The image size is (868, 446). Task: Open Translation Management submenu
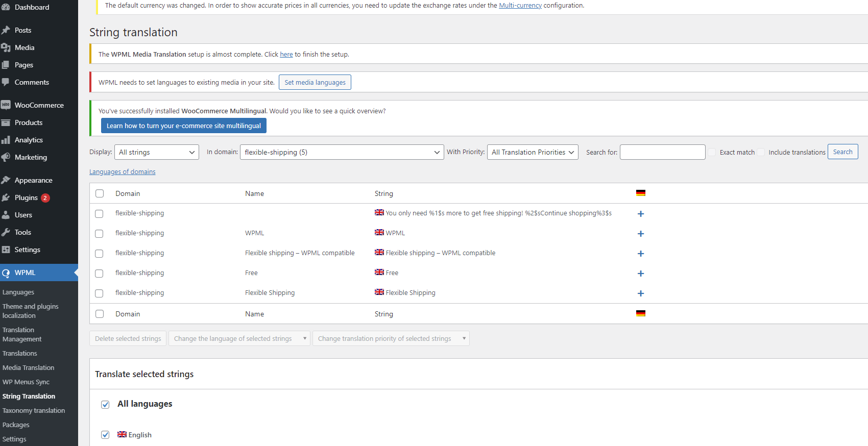(22, 334)
